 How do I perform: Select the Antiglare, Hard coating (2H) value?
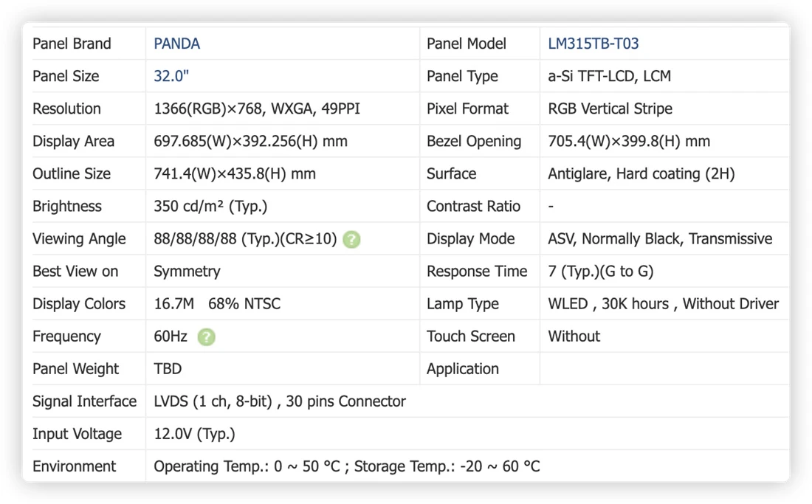641,174
